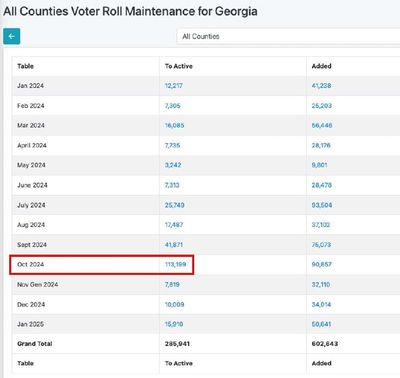Click Jan 2024 Added value 41,238
400x378 pixels.
click(321, 86)
